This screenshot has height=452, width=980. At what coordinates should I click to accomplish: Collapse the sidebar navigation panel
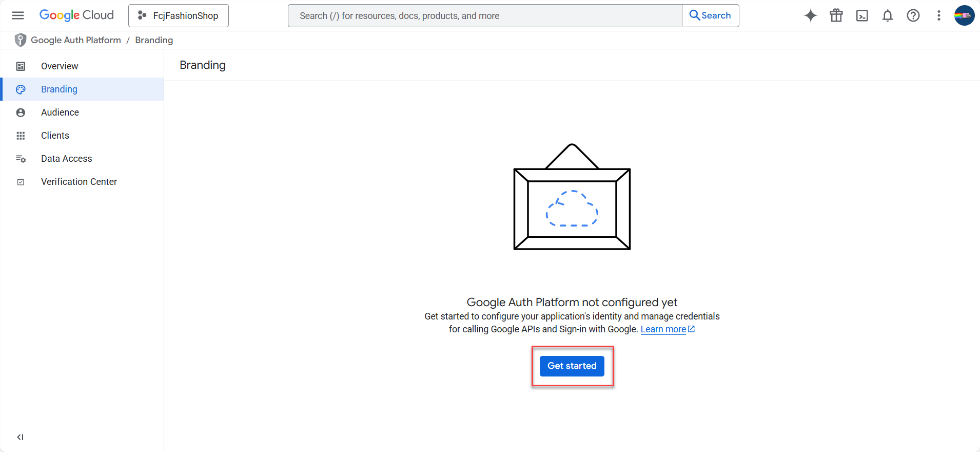(20, 437)
